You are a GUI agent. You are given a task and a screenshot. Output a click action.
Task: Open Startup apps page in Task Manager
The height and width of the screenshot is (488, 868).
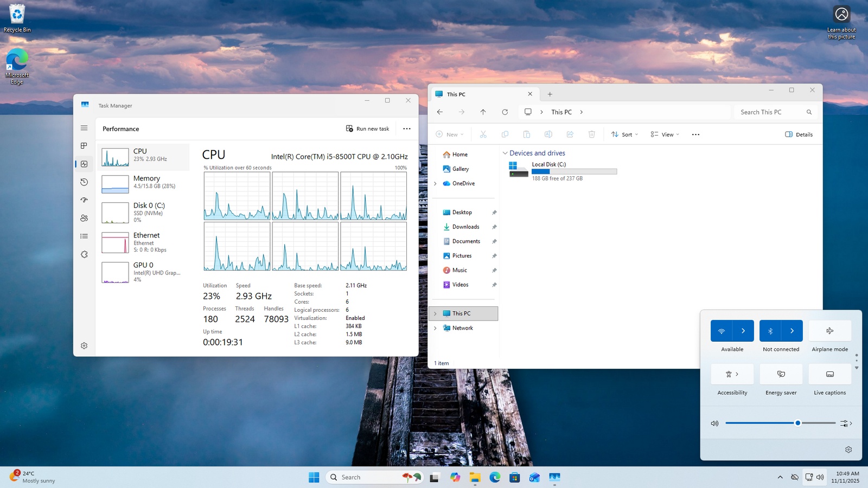[84, 200]
